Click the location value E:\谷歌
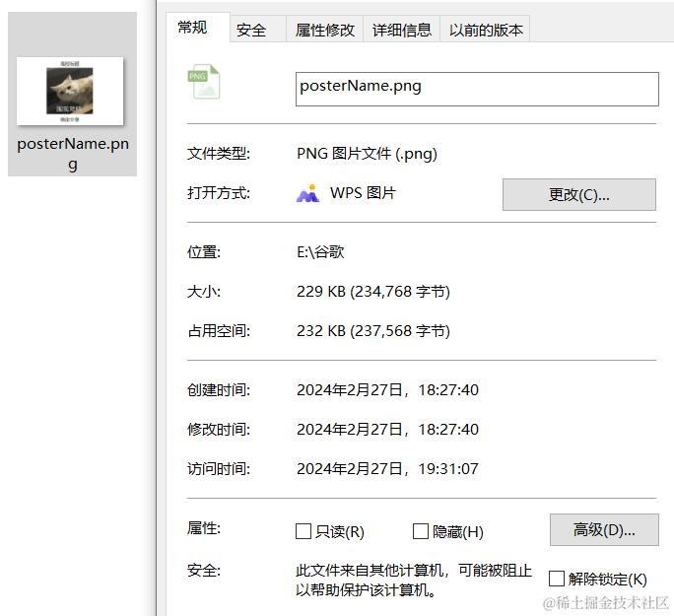This screenshot has width=674, height=616. [320, 252]
